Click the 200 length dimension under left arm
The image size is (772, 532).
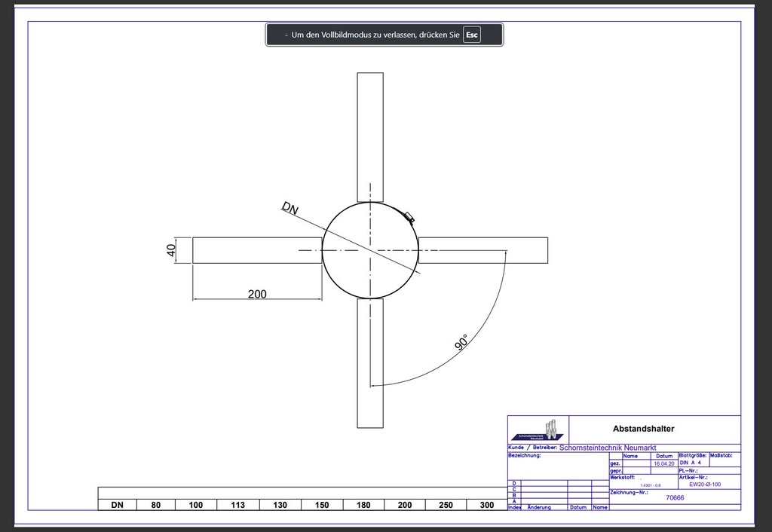[257, 294]
